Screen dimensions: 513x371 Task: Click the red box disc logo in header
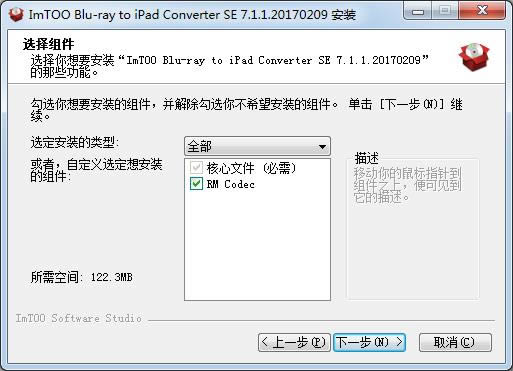(x=473, y=57)
